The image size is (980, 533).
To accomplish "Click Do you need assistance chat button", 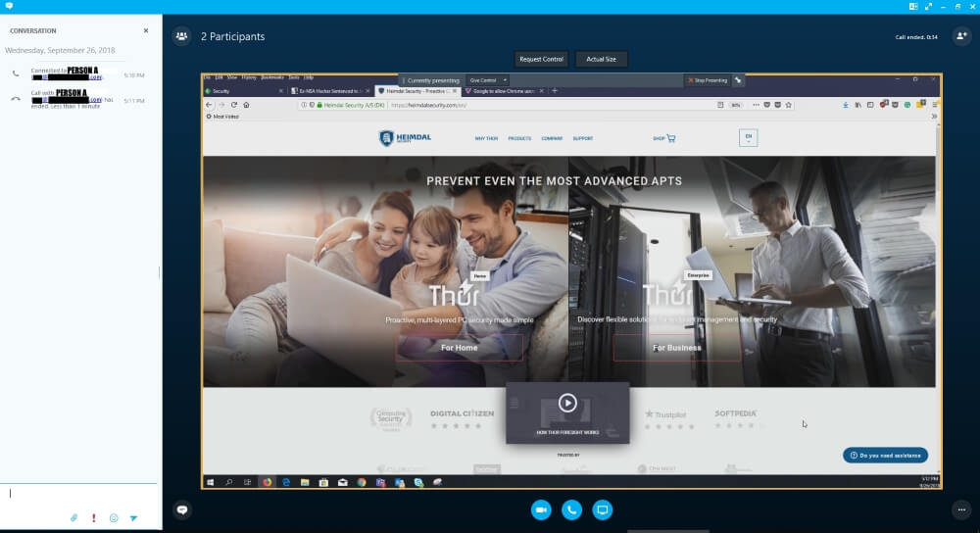I will (x=885, y=456).
